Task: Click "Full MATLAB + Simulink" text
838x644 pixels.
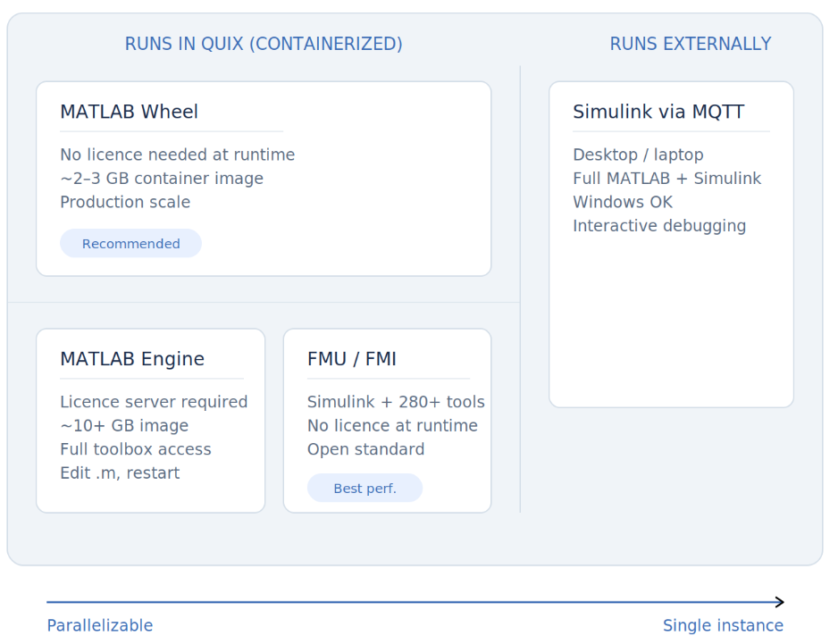Action: [667, 178]
